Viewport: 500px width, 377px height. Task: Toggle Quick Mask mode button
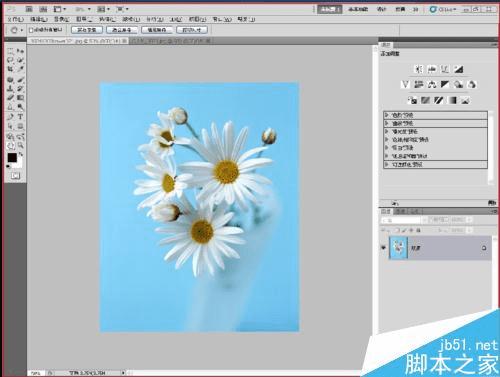[x=15, y=176]
